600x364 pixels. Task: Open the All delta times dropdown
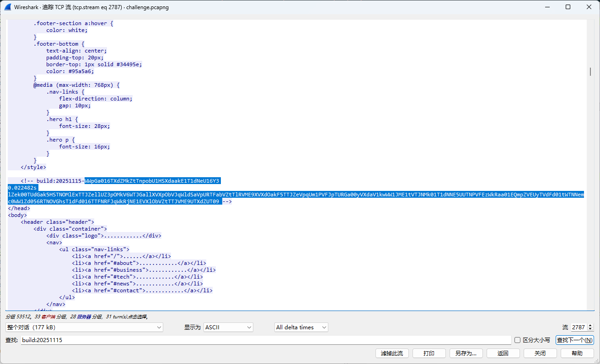pyautogui.click(x=301, y=327)
